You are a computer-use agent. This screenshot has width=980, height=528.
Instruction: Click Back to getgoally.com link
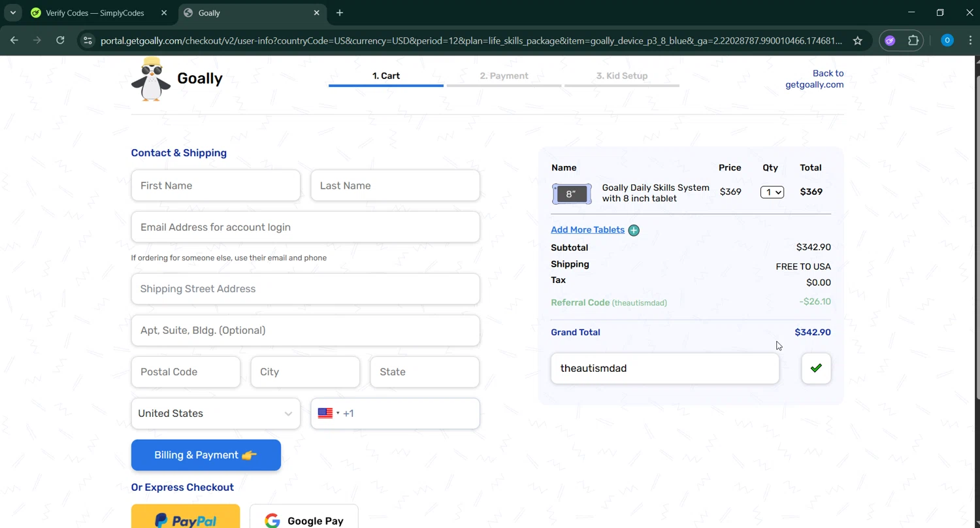click(814, 79)
